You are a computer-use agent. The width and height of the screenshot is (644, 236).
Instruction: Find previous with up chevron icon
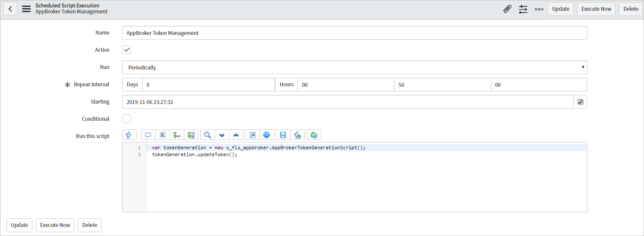tap(236, 135)
